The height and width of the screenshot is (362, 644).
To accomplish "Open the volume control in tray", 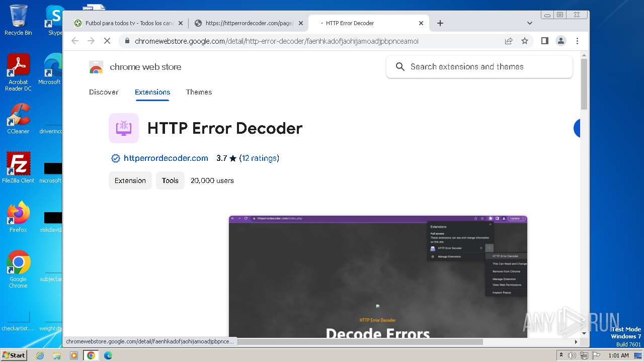I will pyautogui.click(x=572, y=355).
